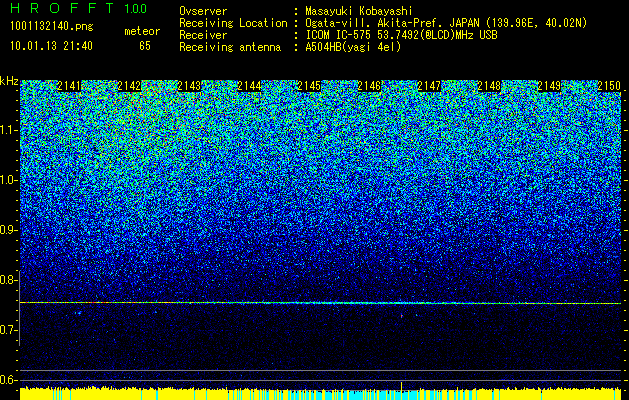
Task: Click the 0.9 frequency axis label
Action: pyautogui.click(x=9, y=230)
